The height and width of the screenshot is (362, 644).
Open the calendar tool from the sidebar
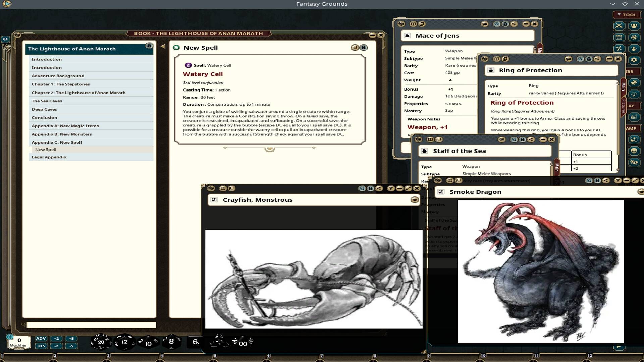[x=619, y=37]
